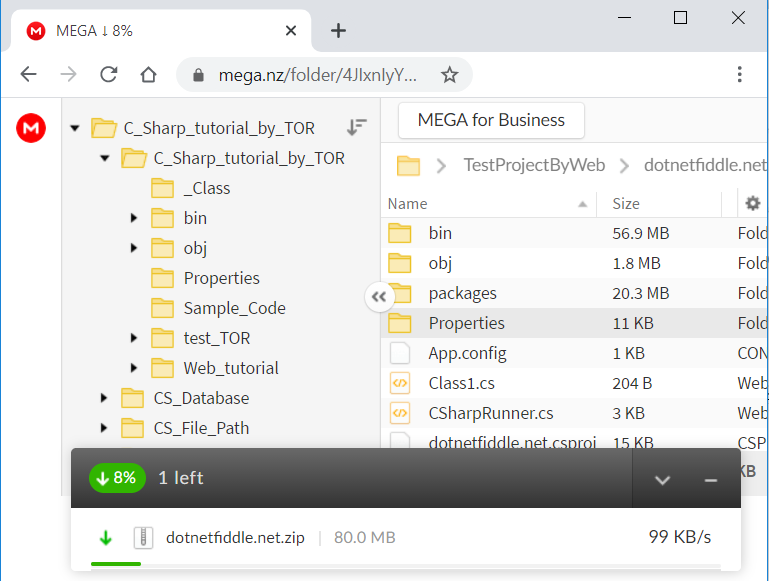Viewport: 769px width, 581px height.
Task: Click the App.config file icon
Action: pos(400,353)
